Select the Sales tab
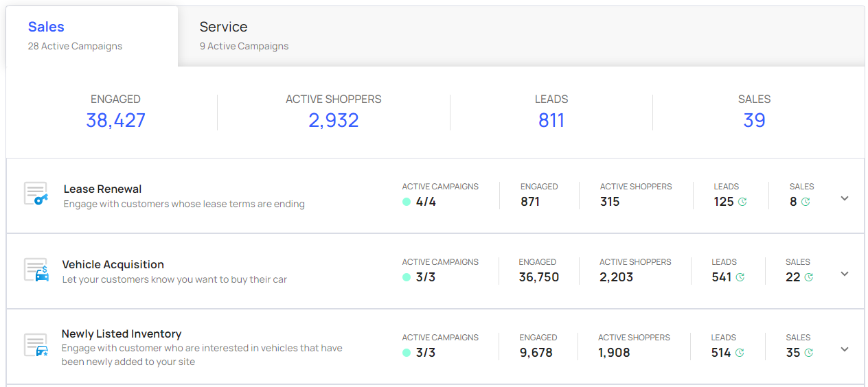Image resolution: width=868 pixels, height=387 pixels. click(46, 27)
